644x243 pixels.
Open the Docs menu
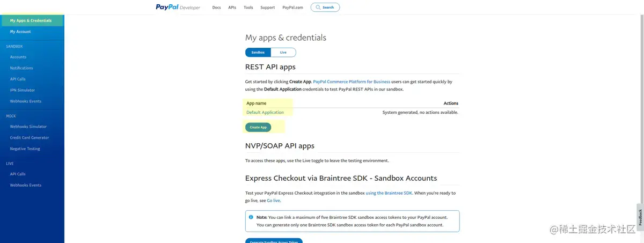click(x=216, y=8)
